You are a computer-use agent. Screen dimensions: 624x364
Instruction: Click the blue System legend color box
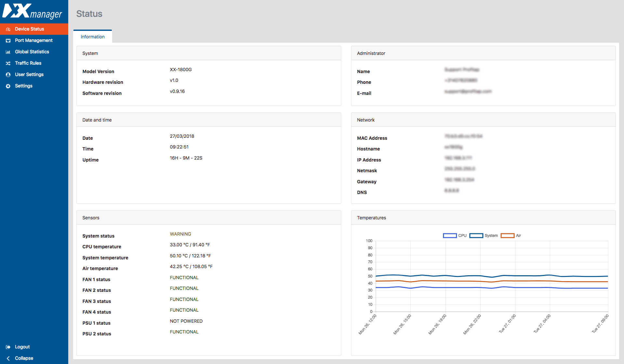(476, 236)
